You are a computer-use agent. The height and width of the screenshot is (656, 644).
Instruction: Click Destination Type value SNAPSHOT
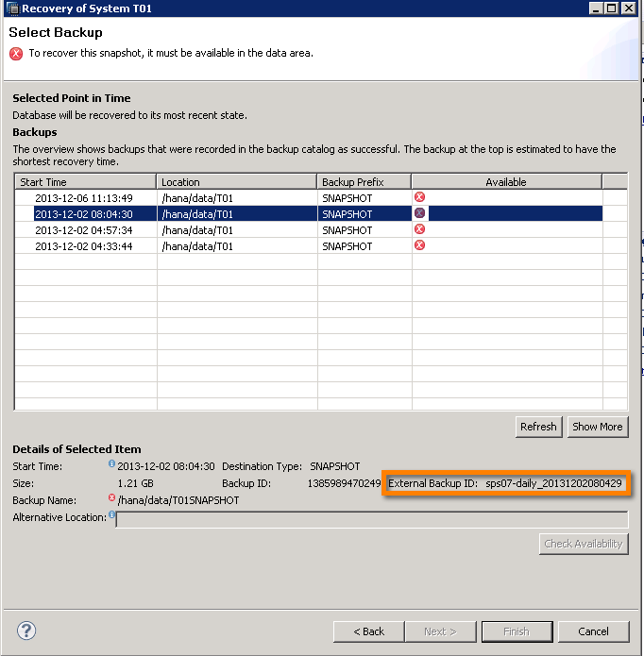tap(335, 466)
